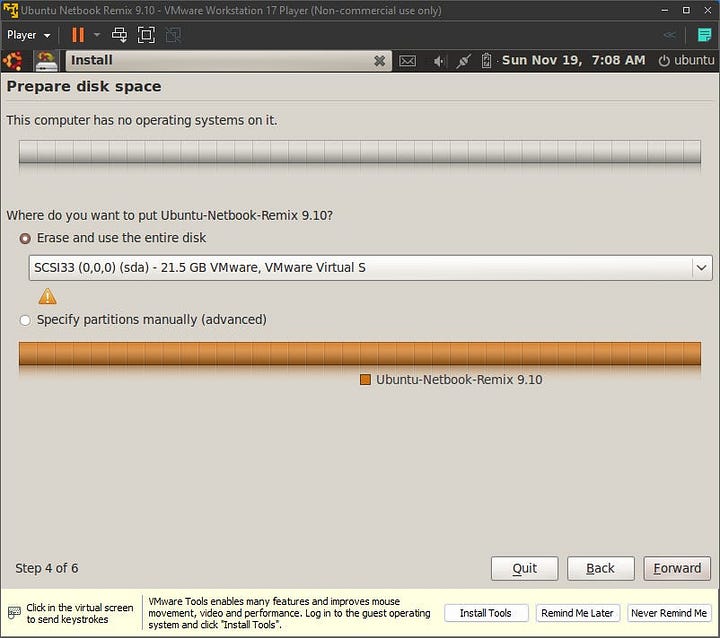Screen dimensions: 720x638
Task: Open the ubuntu user session menu
Action: click(686, 60)
